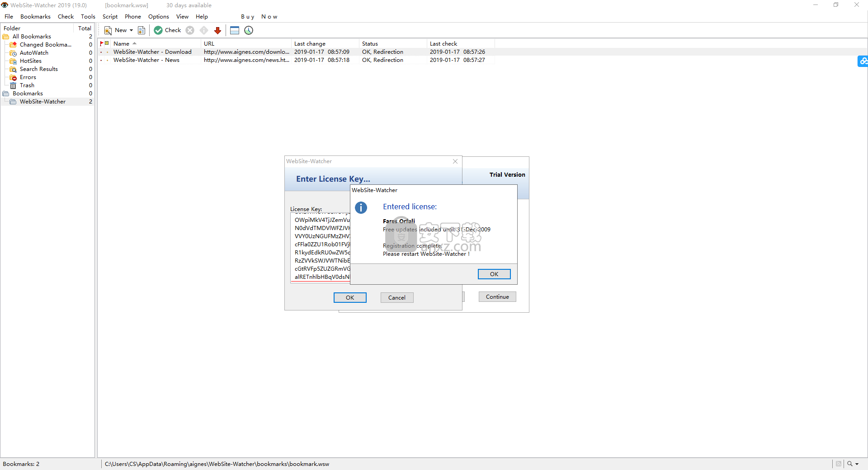Click the grey stop checking icon
868x470 pixels.
(x=190, y=30)
